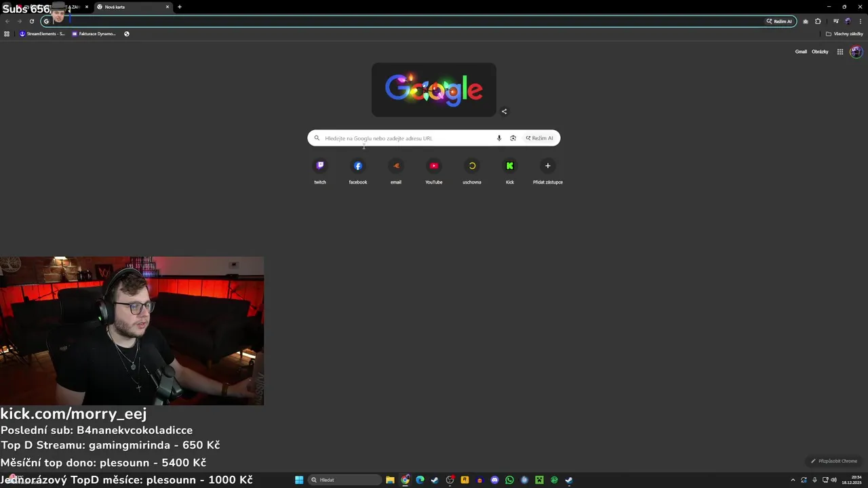Screen dimensions: 868x488
Task: Open Chrome three-dot menu
Action: click(860, 21)
